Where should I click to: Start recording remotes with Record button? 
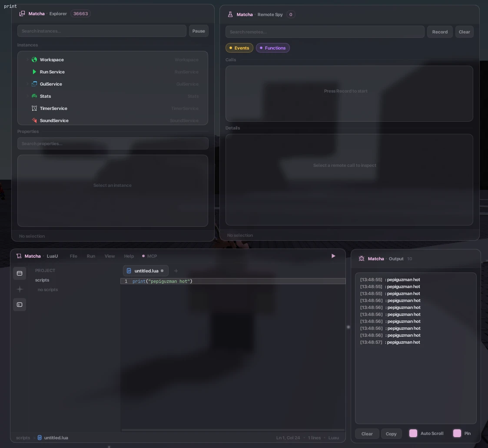click(x=440, y=32)
